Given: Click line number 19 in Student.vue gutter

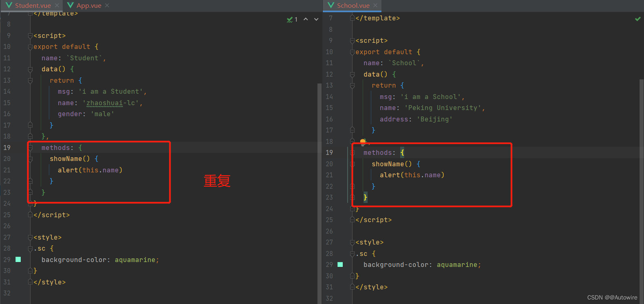Looking at the screenshot, I should coord(7,148).
